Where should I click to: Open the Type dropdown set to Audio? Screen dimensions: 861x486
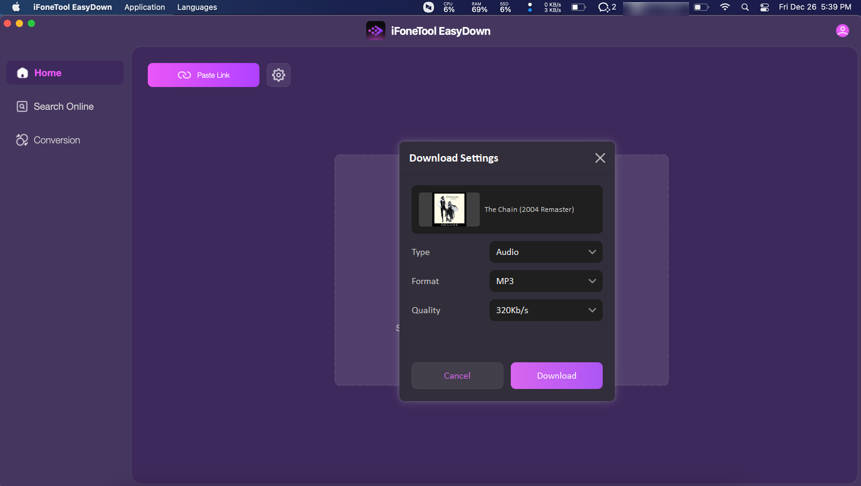[546, 252]
